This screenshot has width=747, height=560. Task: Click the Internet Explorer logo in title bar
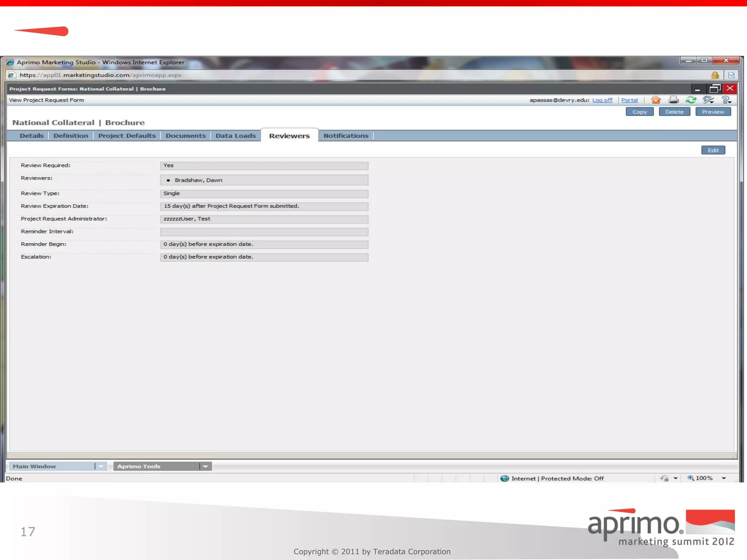tap(10, 62)
